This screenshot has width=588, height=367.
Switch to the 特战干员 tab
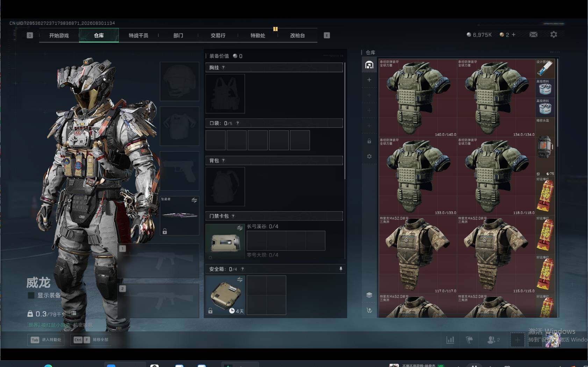click(138, 35)
